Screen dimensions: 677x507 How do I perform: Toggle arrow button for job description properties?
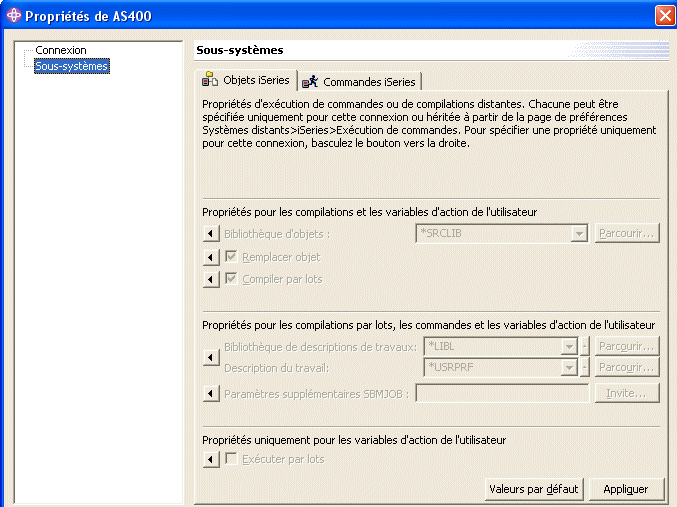[211, 358]
